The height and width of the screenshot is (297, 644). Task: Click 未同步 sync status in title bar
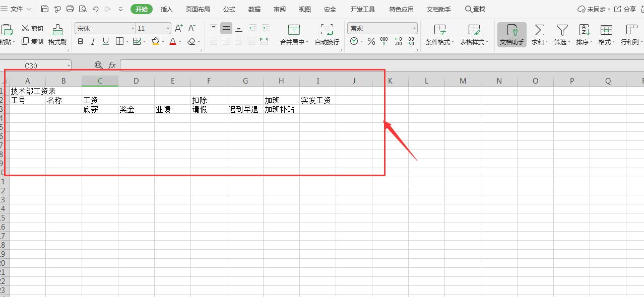point(597,9)
